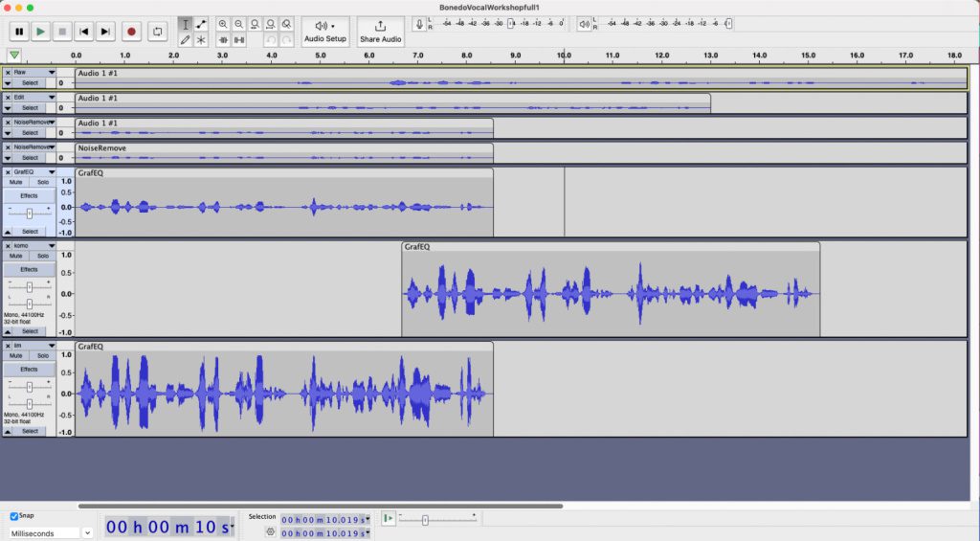The image size is (980, 541).
Task: Click the green timeline options triangle
Action: coord(14,55)
